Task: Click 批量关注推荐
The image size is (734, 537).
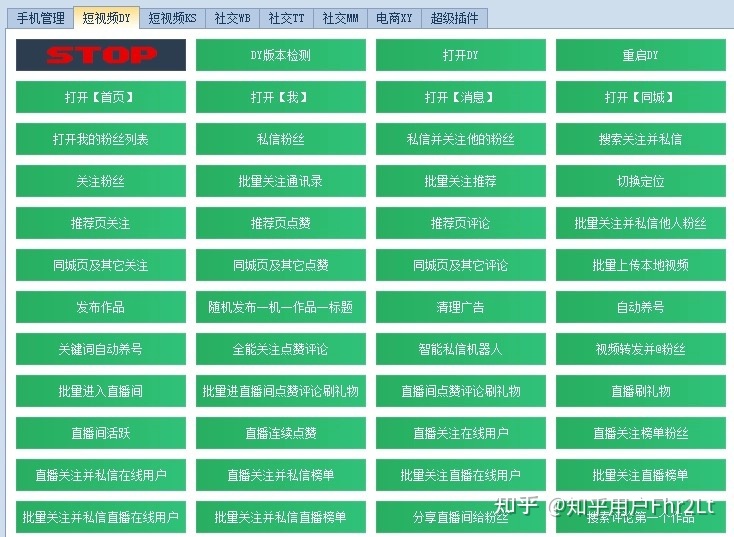Action: coord(461,181)
